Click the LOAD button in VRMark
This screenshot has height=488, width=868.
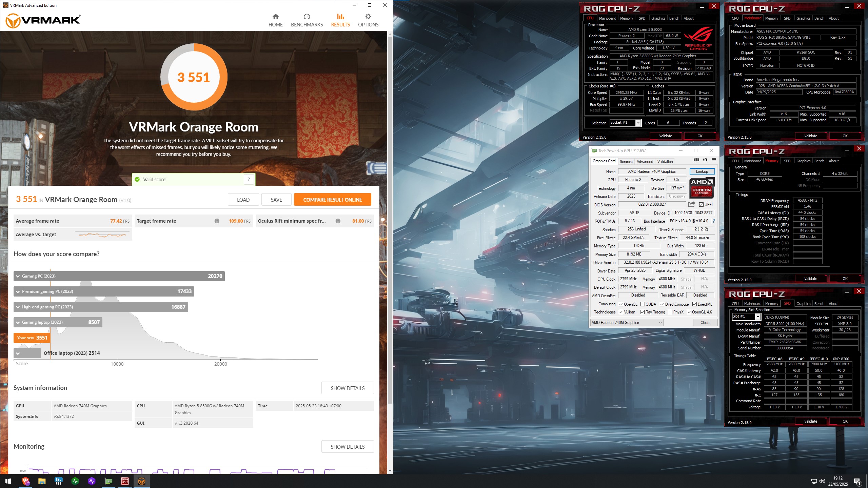tap(243, 200)
